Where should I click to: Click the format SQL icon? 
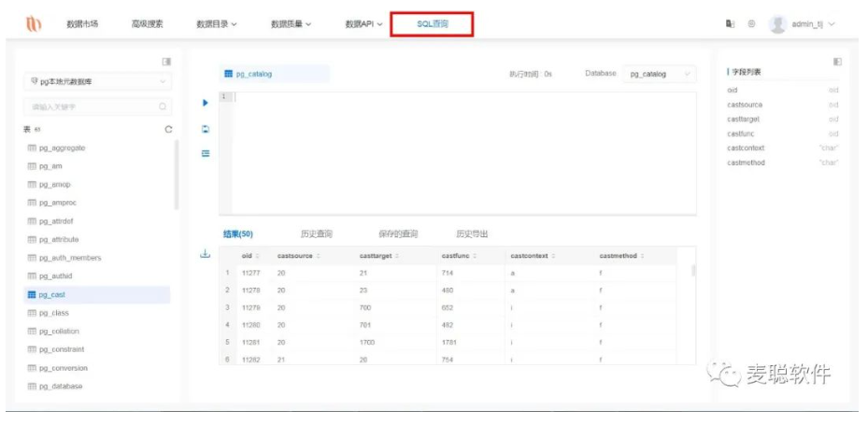pyautogui.click(x=206, y=153)
